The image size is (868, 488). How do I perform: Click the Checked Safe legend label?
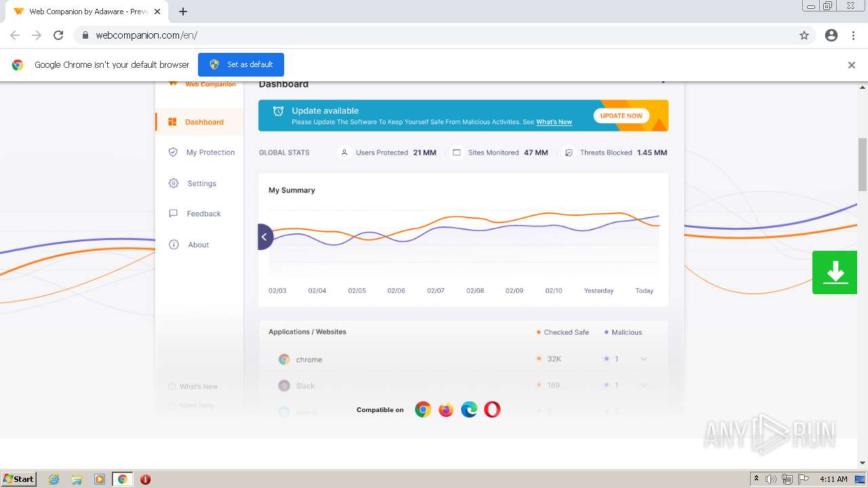(566, 332)
